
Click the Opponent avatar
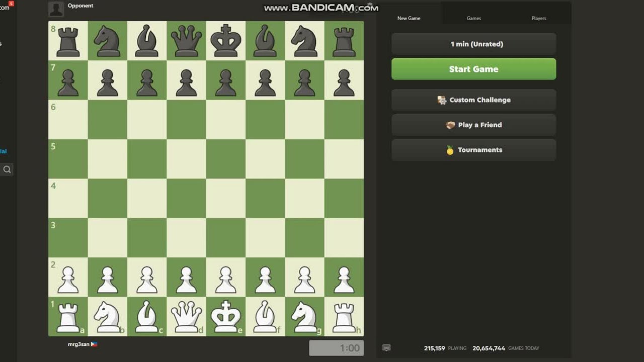pyautogui.click(x=56, y=9)
